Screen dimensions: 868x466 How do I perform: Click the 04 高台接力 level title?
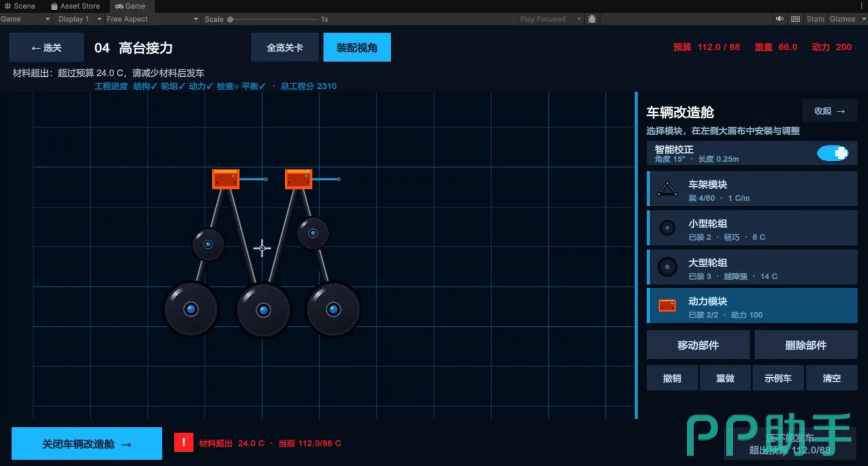[x=134, y=48]
